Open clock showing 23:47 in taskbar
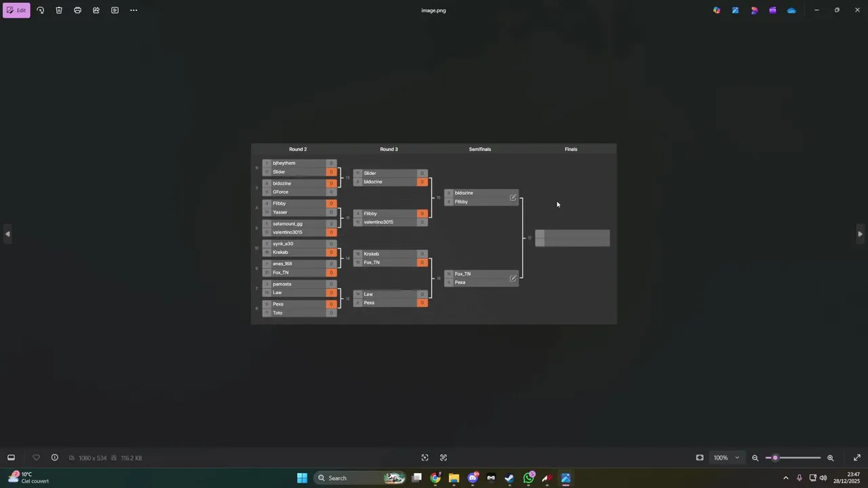The width and height of the screenshot is (868, 488). pyautogui.click(x=847, y=478)
